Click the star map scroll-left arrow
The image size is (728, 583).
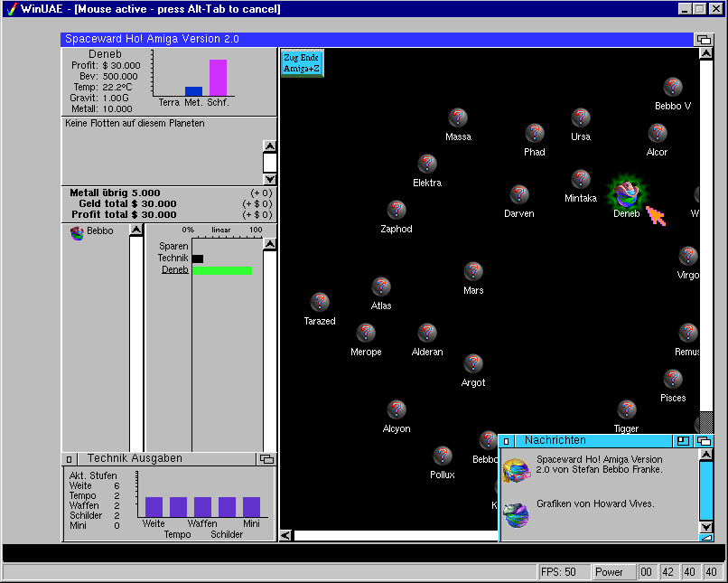pyautogui.click(x=286, y=536)
